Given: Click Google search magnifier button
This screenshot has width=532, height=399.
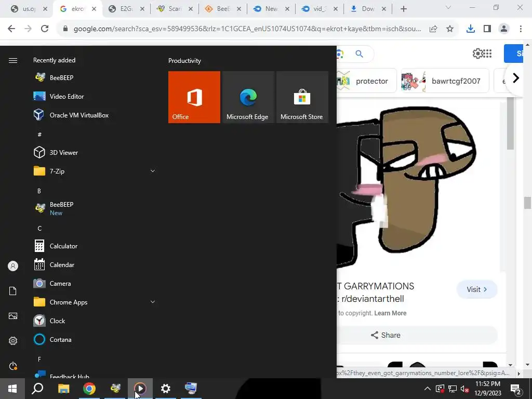Looking at the screenshot, I should coord(360,54).
